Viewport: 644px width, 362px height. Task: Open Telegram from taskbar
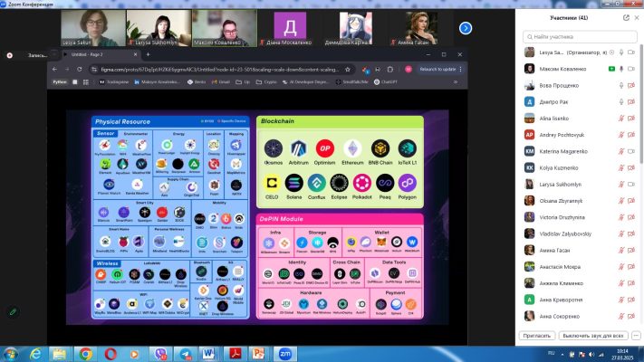click(186, 354)
